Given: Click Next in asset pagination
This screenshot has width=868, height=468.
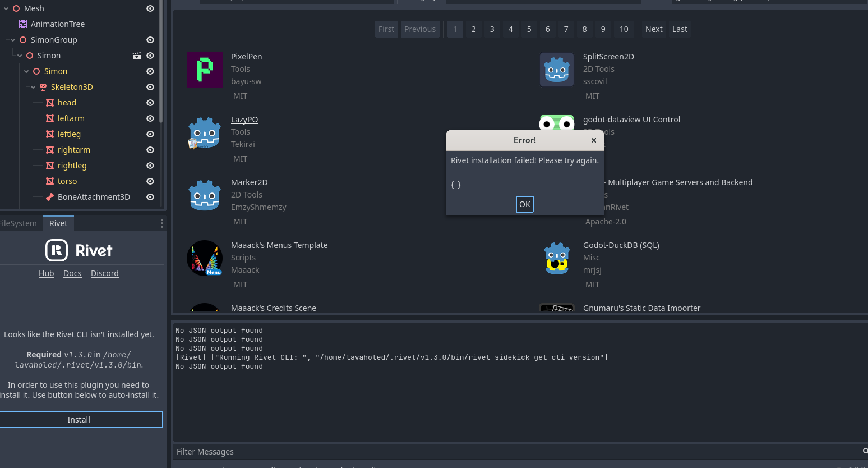Looking at the screenshot, I should point(654,29).
